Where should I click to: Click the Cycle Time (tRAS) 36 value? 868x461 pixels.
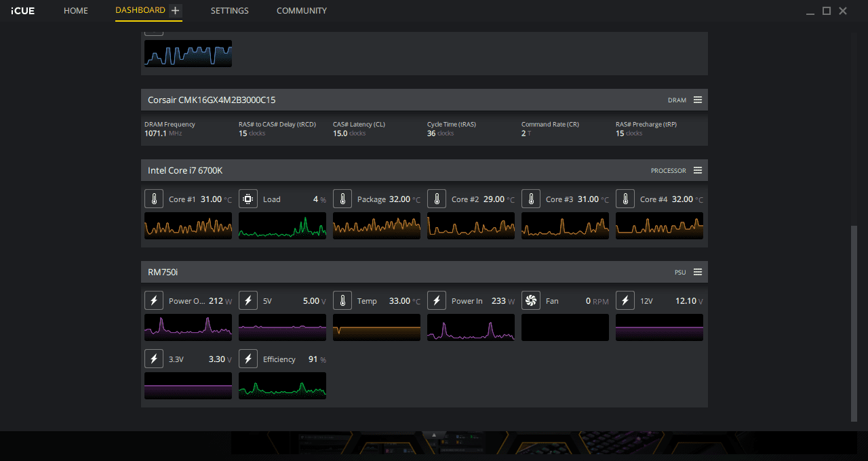(441, 134)
